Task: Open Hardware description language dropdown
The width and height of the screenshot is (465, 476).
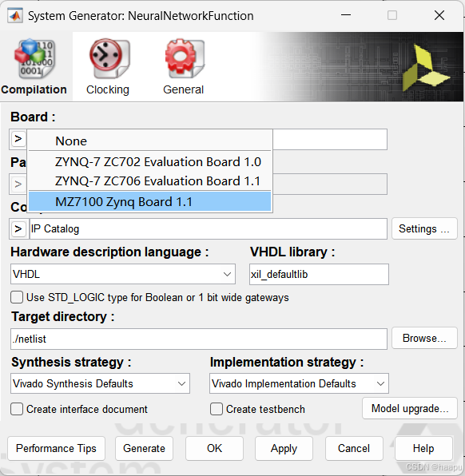Action: tap(123, 274)
